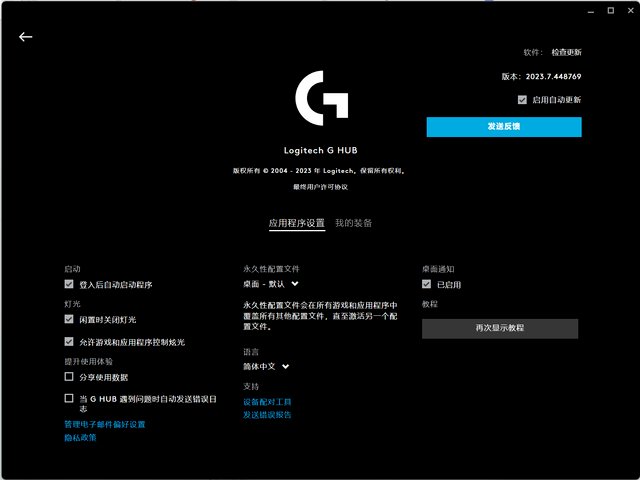This screenshot has width=640, height=480.
Task: Toggle 闲置时关闭灯光 checkbox
Action: click(69, 319)
